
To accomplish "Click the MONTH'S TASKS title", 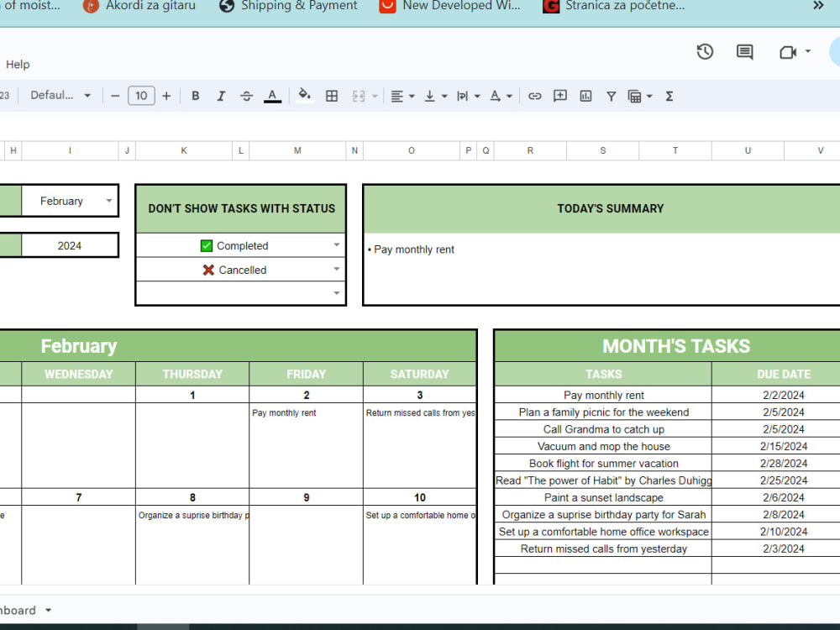I will [x=676, y=346].
